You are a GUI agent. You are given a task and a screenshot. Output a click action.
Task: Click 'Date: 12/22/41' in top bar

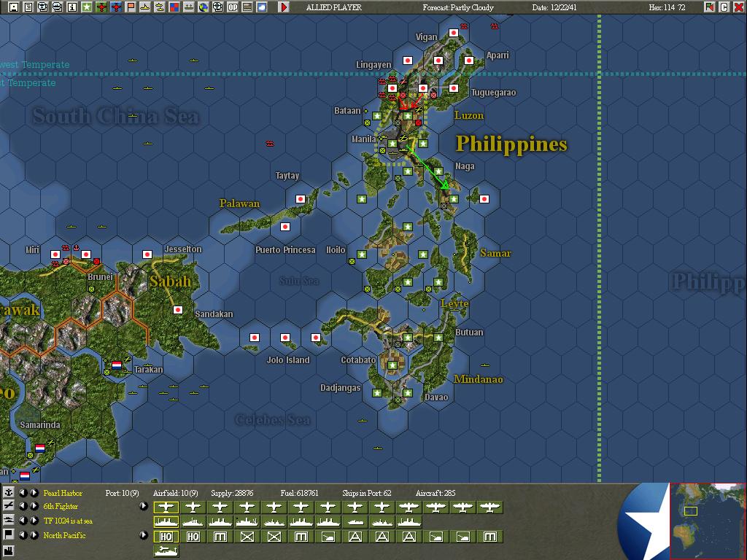pyautogui.click(x=554, y=7)
